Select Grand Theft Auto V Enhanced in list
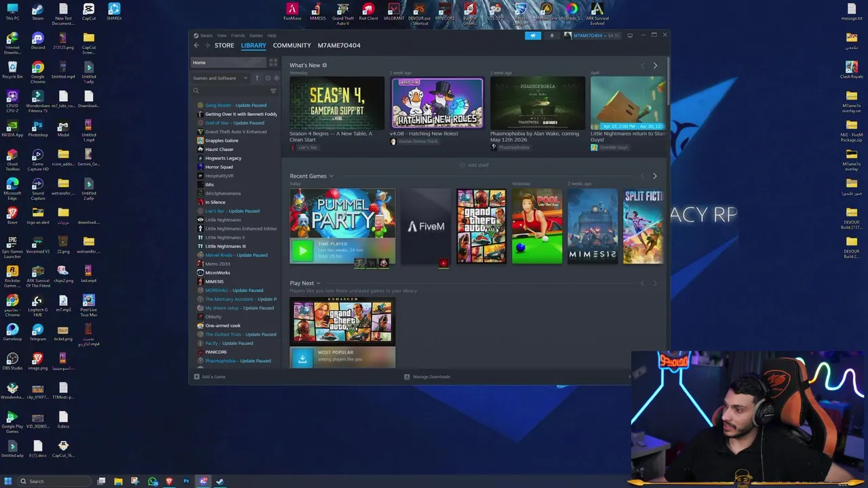868x488 pixels. 235,131
